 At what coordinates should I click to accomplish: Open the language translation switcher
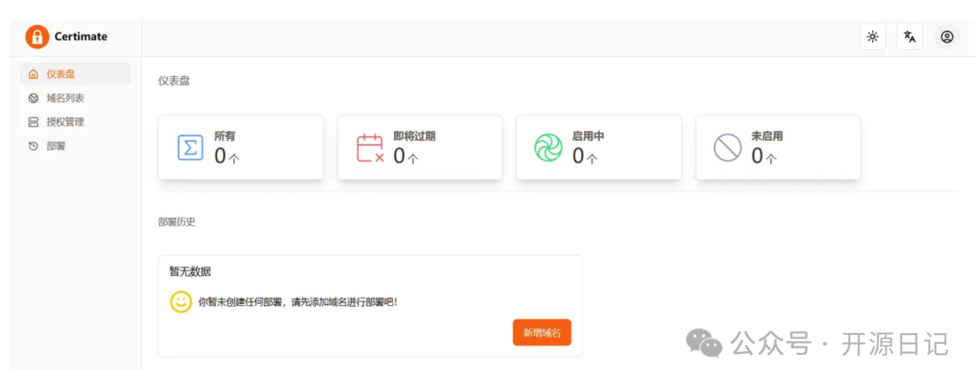(x=909, y=37)
